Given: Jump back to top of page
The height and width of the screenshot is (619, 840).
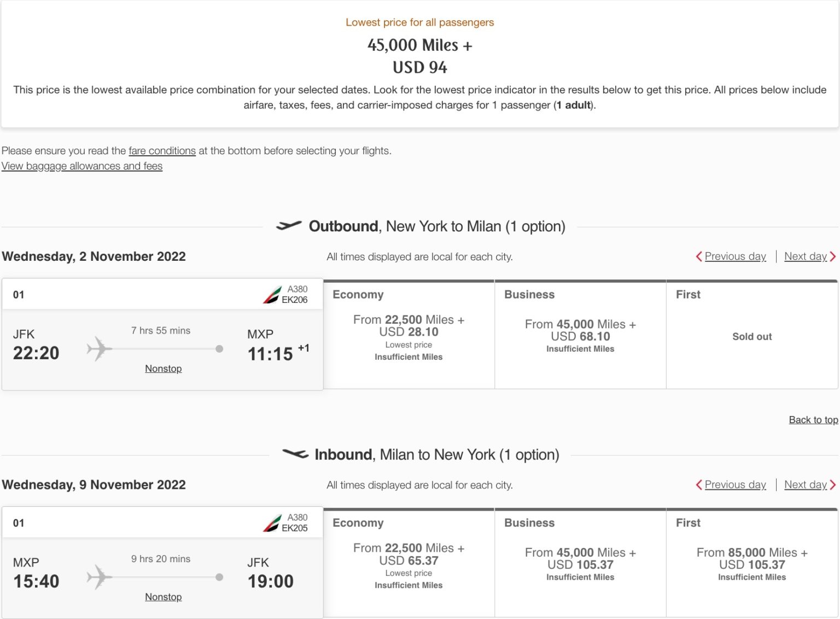Looking at the screenshot, I should tap(813, 420).
